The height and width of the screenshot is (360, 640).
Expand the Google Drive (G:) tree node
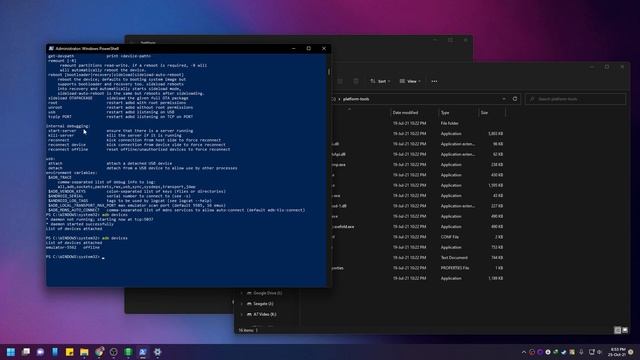(242, 293)
